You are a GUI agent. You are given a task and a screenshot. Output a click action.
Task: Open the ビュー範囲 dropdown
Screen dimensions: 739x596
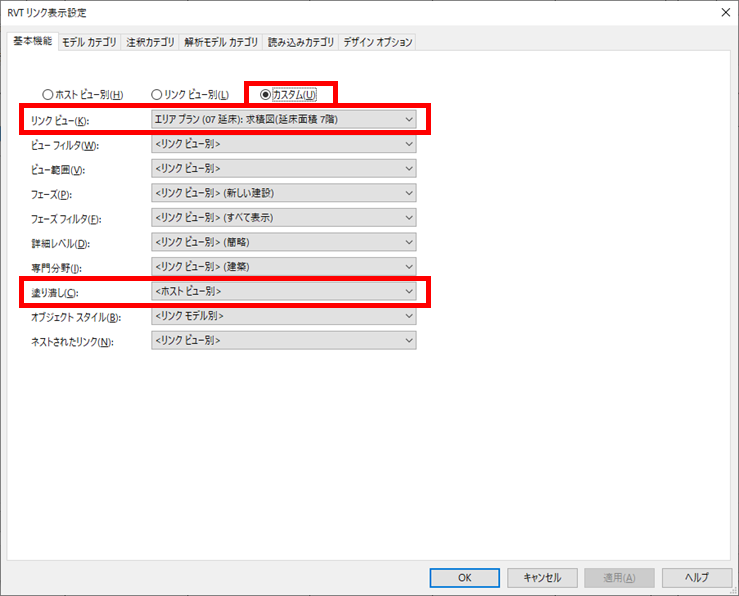click(x=284, y=169)
